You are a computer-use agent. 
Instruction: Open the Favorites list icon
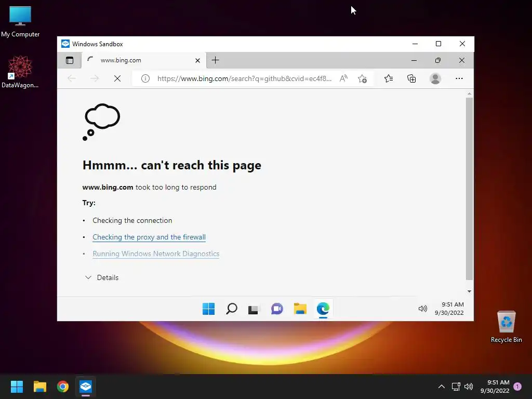[x=389, y=79]
